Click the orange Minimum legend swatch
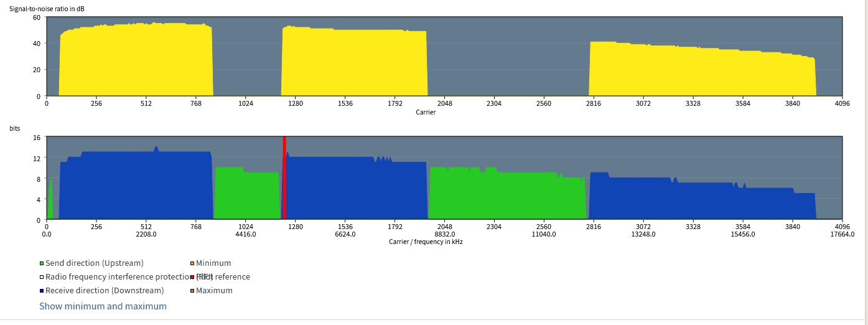This screenshot has width=868, height=325. [192, 263]
